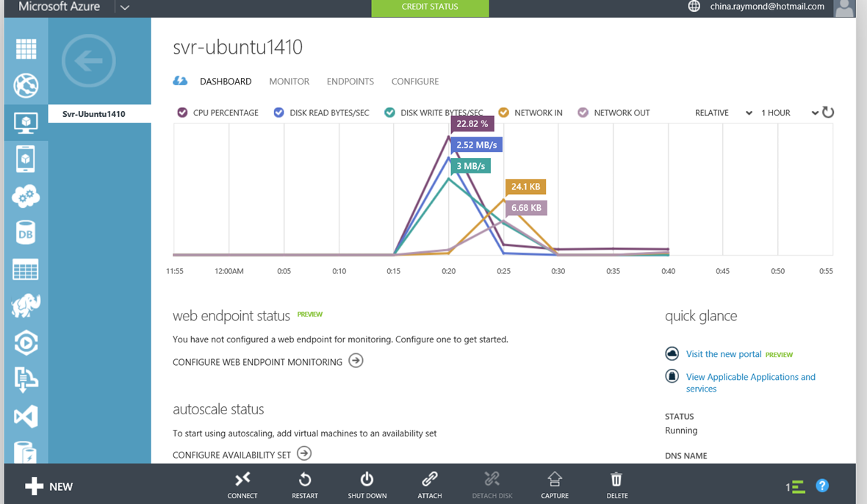Expand the Microsoft Azure header chevron
Screen dimensions: 867x504
point(125,7)
